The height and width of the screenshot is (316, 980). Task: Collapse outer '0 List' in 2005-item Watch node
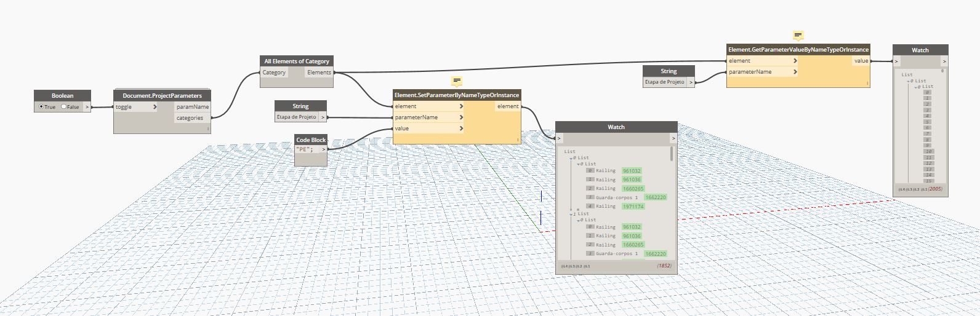tap(909, 81)
